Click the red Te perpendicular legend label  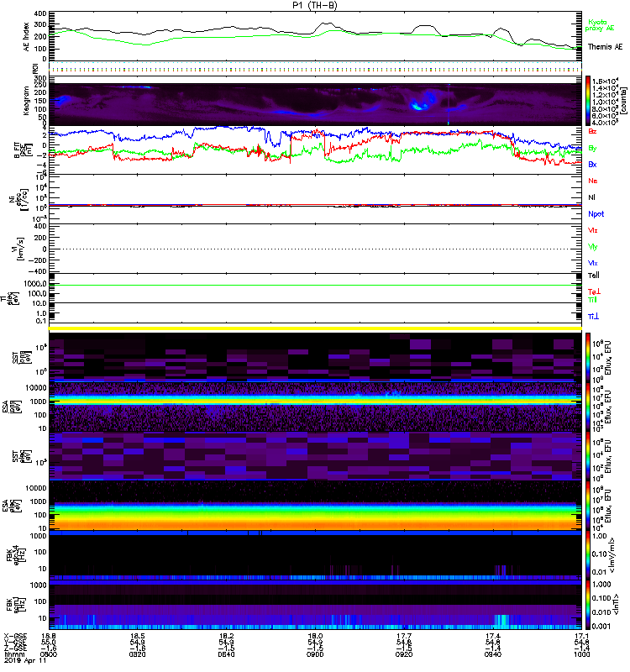(594, 291)
